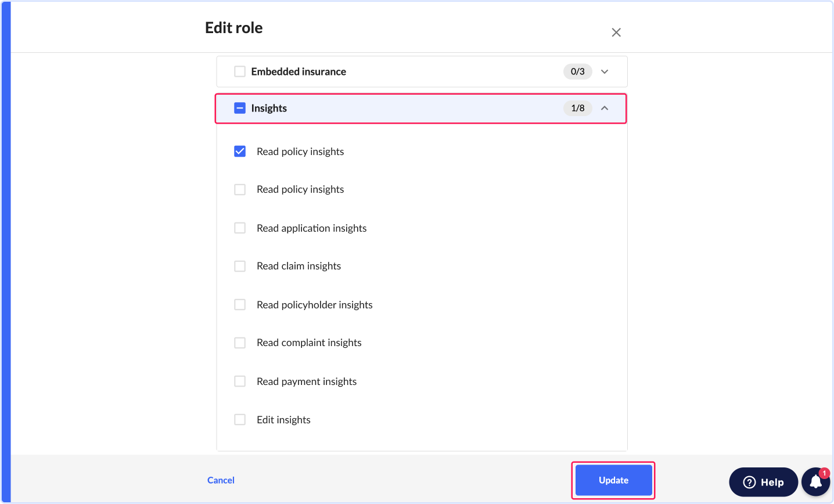Click the Insights section header label
The height and width of the screenshot is (504, 834).
tap(269, 108)
